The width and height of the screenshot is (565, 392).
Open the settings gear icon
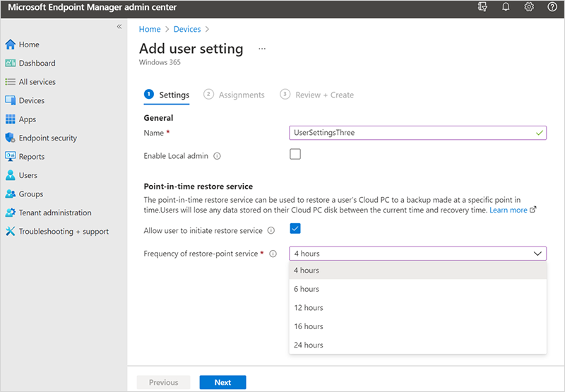pyautogui.click(x=529, y=7)
